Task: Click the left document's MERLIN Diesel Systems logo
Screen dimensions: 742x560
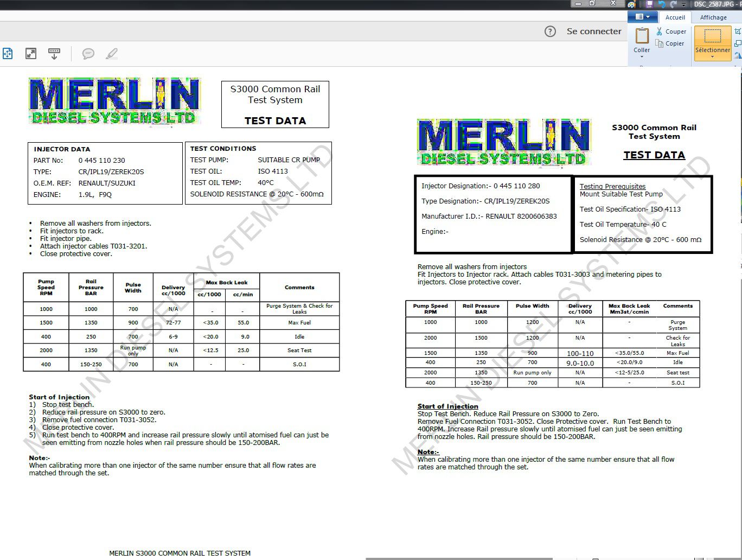Action: coord(115,101)
